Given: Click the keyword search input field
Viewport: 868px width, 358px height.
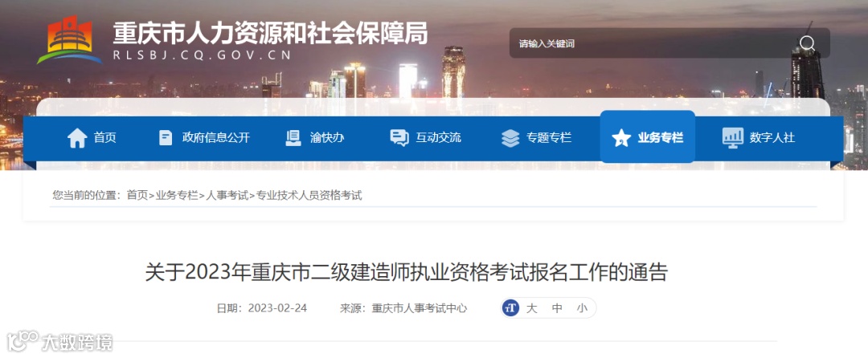Looking at the screenshot, I should click(x=653, y=43).
